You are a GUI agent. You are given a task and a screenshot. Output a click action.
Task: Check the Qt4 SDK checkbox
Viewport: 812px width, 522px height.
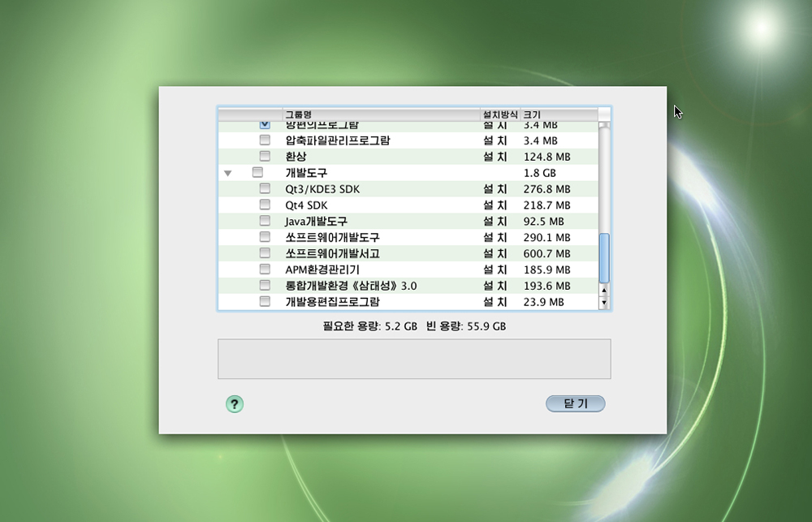pos(265,204)
